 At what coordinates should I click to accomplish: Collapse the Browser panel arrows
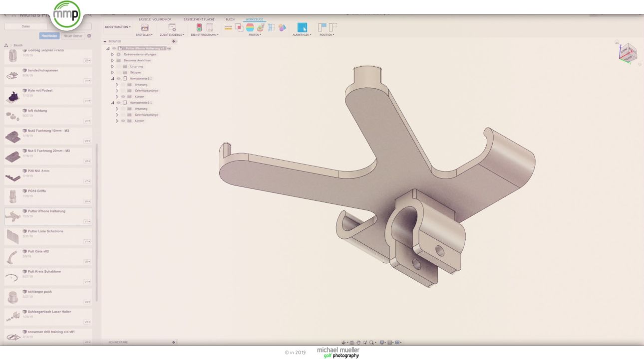click(105, 41)
